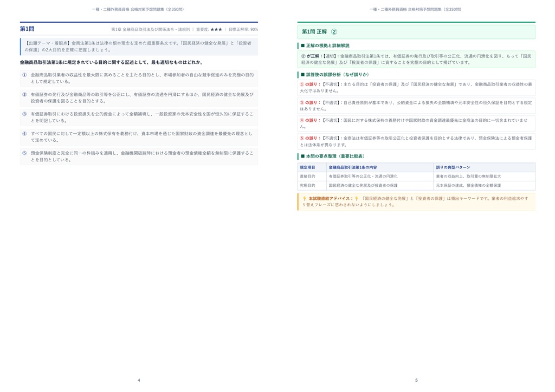Select answer text 金融商品取引業者の収益性を最大限に高める…
Image resolution: width=555 pixels, height=392 pixels.
142,78
